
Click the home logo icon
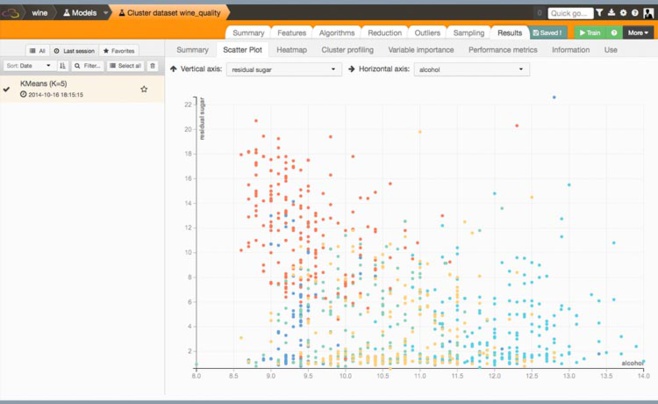(15, 14)
